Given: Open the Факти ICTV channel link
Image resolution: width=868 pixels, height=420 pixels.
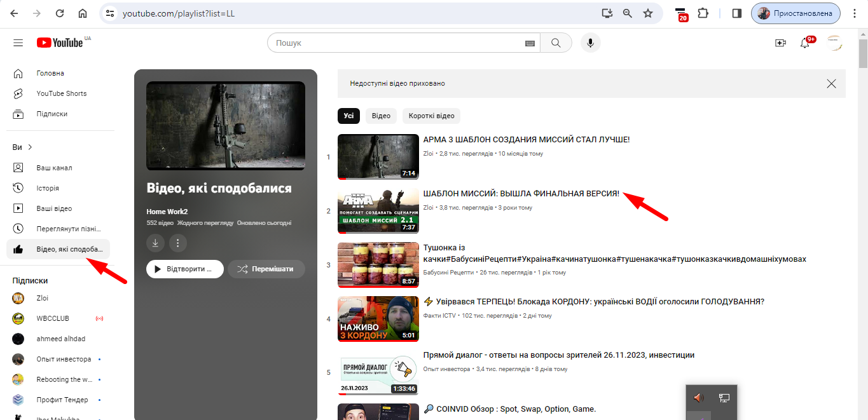Looking at the screenshot, I should (x=440, y=316).
